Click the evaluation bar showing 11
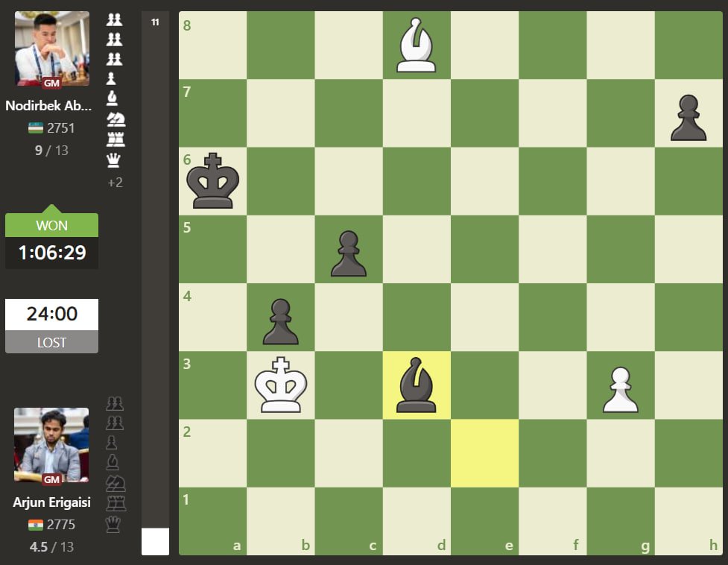This screenshot has height=565, width=728. click(155, 282)
